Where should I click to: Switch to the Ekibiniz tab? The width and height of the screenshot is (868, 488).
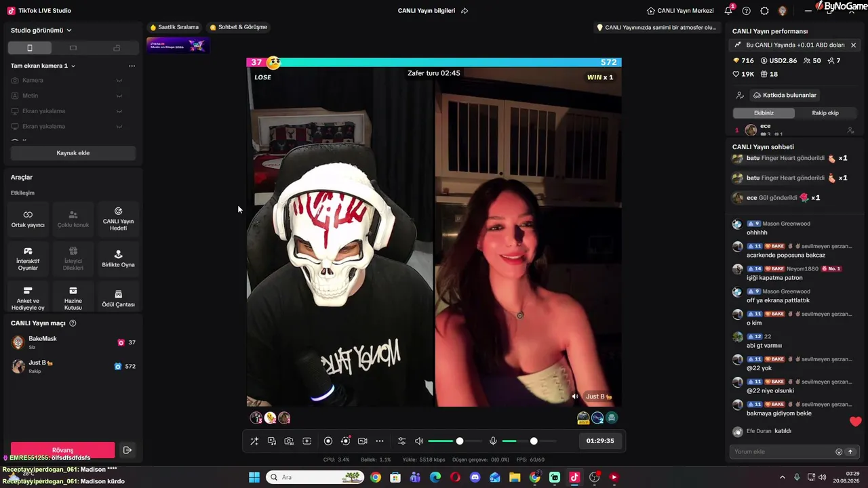click(764, 113)
